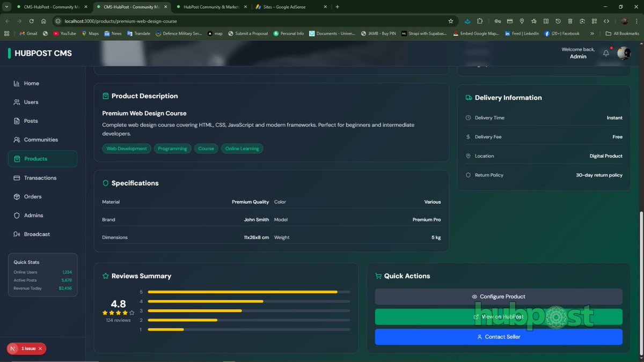Click the Configure Product button
This screenshot has height=362, width=644.
(499, 297)
